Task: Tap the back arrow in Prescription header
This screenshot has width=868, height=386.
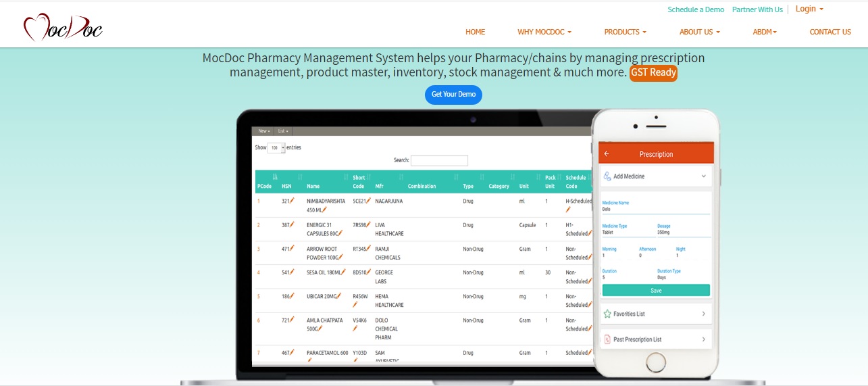Action: (607, 154)
